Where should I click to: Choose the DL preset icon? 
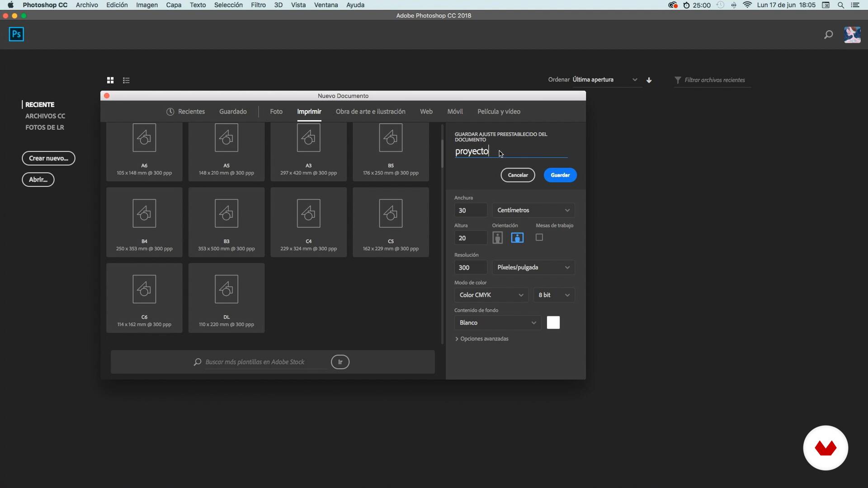pyautogui.click(x=226, y=289)
